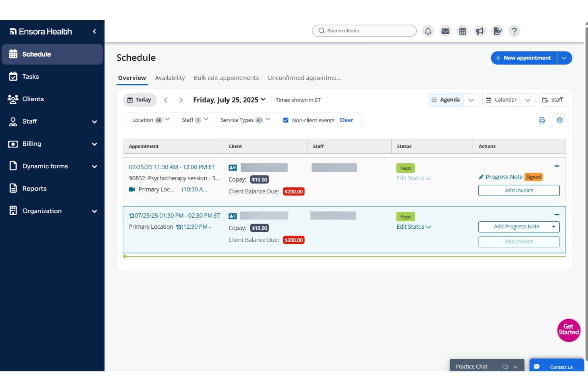Screen dimensions: 588x392
Task: Uncheck the Non-client events checkbox
Action: 286,120
